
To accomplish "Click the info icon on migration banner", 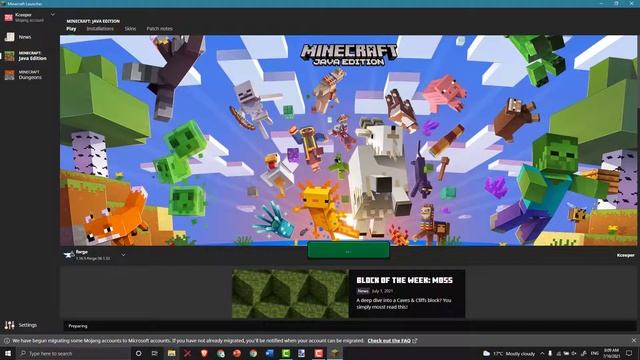I will click(x=7, y=340).
